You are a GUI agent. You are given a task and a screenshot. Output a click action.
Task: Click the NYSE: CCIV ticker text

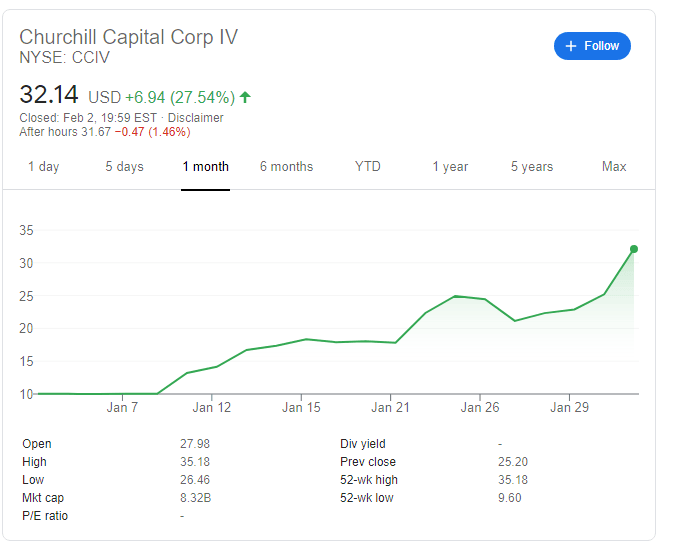point(65,58)
